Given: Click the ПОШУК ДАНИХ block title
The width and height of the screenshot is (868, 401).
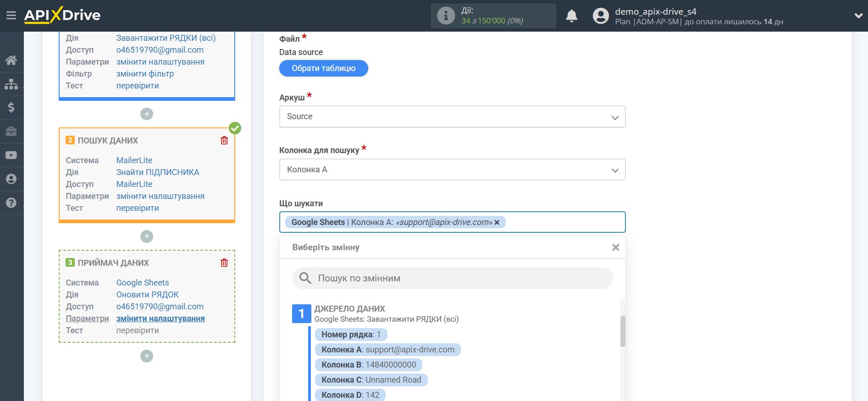Looking at the screenshot, I should coord(108,141).
